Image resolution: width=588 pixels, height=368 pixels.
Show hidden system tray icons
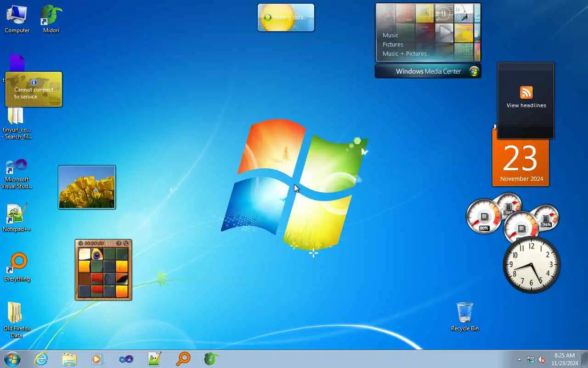[520, 360]
